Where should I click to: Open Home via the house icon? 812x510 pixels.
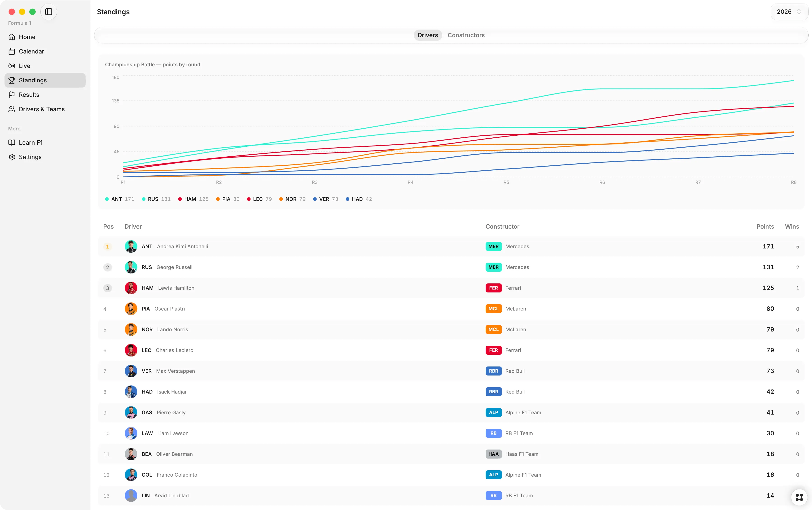point(12,37)
